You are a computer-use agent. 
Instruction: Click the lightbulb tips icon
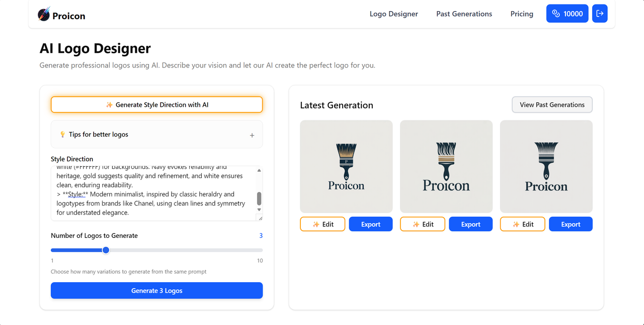pyautogui.click(x=63, y=135)
